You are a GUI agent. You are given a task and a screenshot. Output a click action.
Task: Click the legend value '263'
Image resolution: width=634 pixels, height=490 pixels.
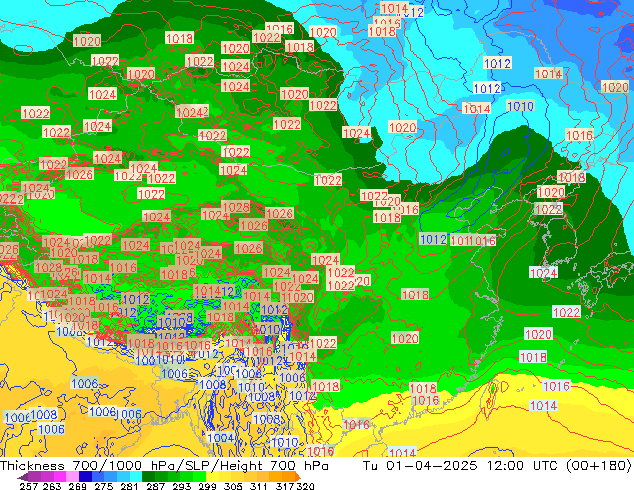coord(52,486)
